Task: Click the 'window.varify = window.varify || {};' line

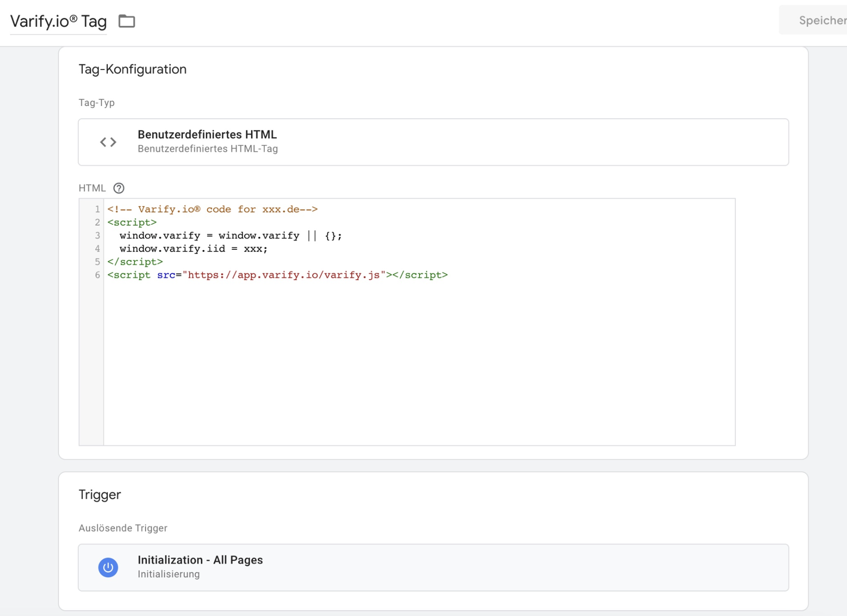Action: click(230, 235)
